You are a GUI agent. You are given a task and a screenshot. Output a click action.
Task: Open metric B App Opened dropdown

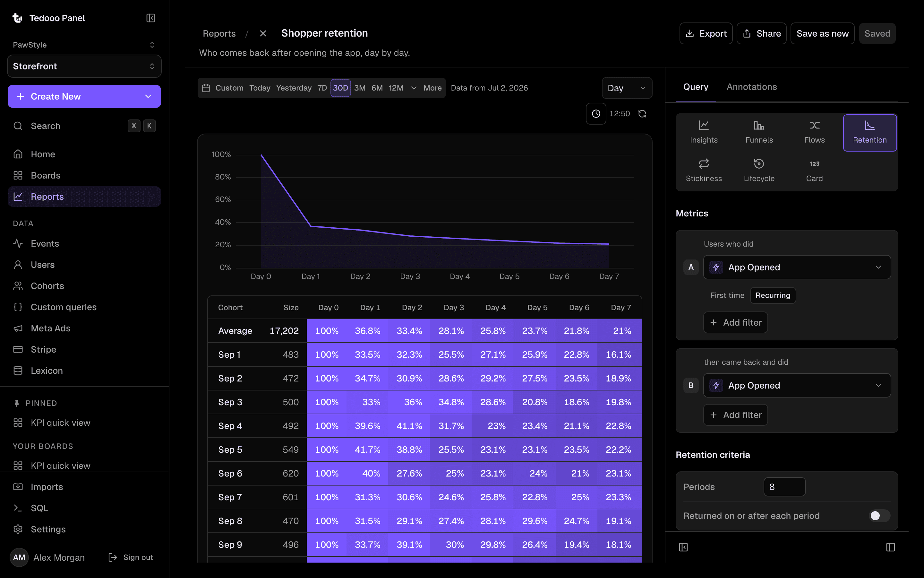click(x=797, y=385)
